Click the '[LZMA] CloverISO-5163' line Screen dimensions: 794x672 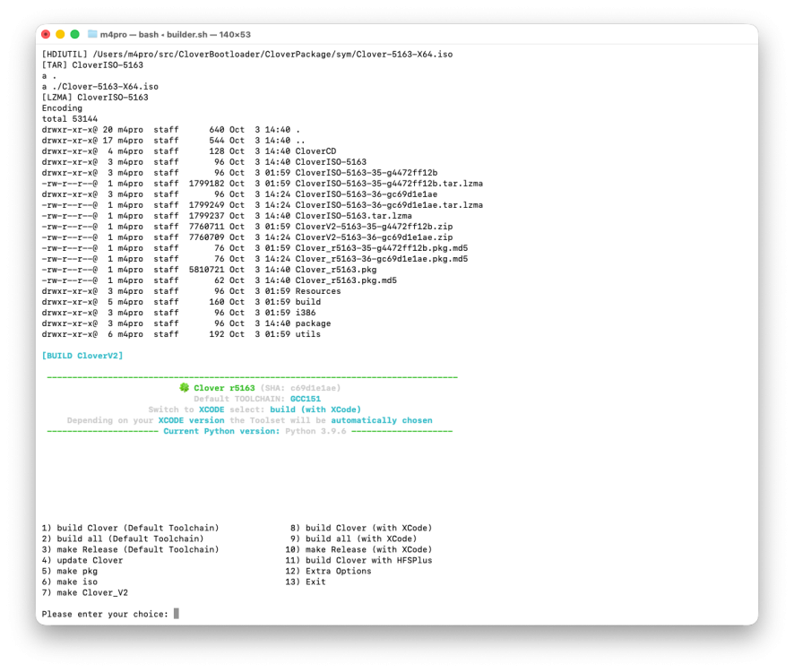(x=95, y=98)
